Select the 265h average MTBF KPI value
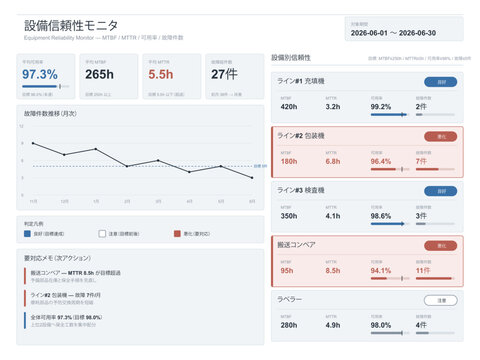480x360 pixels. [99, 74]
